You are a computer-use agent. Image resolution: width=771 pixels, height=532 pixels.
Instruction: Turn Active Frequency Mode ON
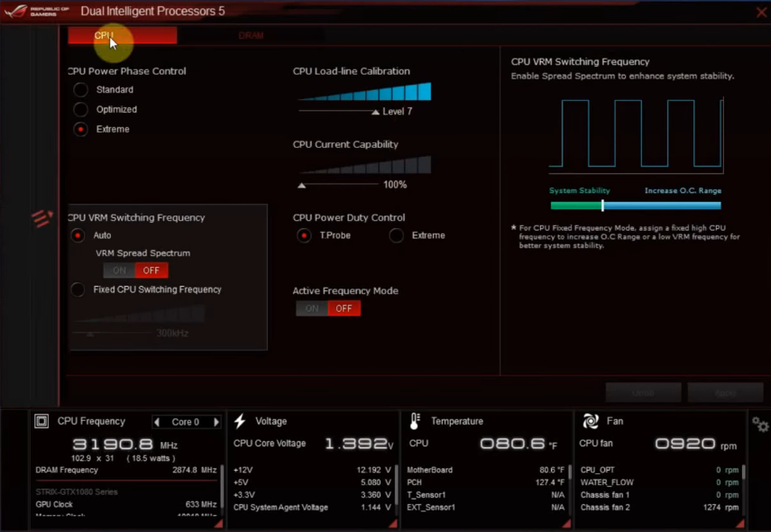pyautogui.click(x=312, y=308)
